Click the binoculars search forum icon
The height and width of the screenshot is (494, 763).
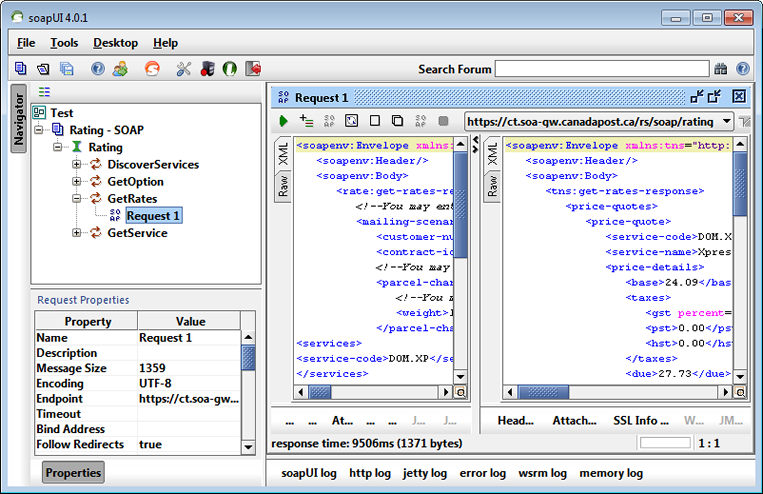721,69
